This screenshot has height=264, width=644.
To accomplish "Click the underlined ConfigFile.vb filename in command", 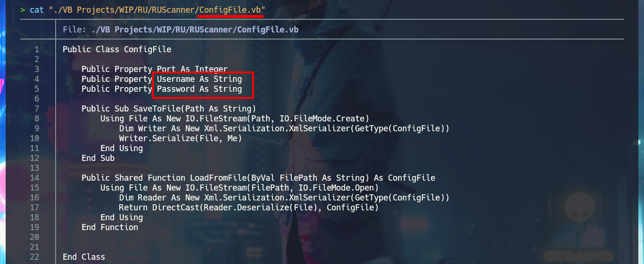I will (230, 9).
